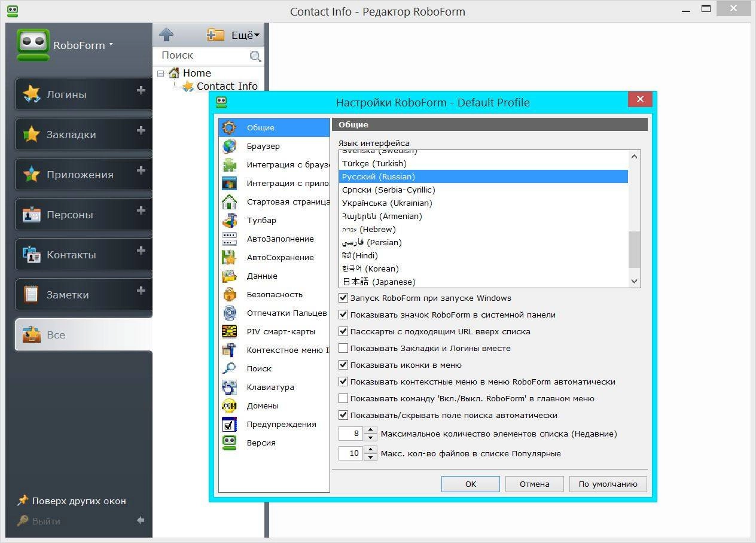
Task: Open the RoboForm dropdown menu arrow
Action: click(x=111, y=45)
